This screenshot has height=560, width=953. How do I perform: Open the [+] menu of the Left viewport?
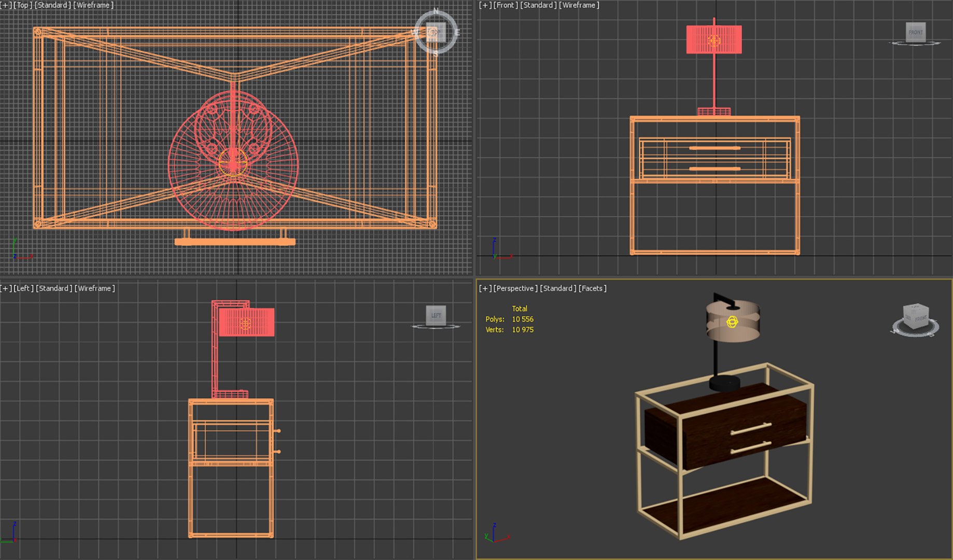coord(6,288)
